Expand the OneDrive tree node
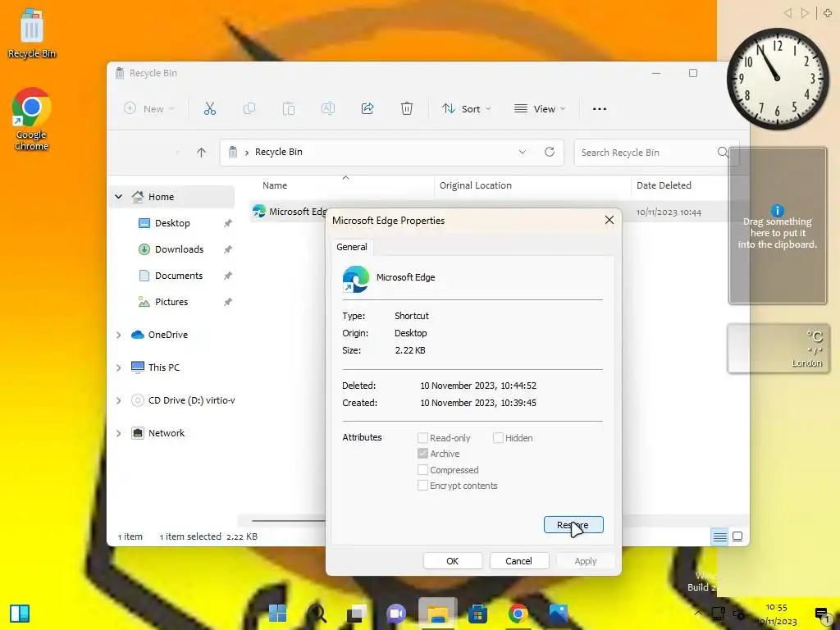Image resolution: width=840 pixels, height=630 pixels. (118, 335)
